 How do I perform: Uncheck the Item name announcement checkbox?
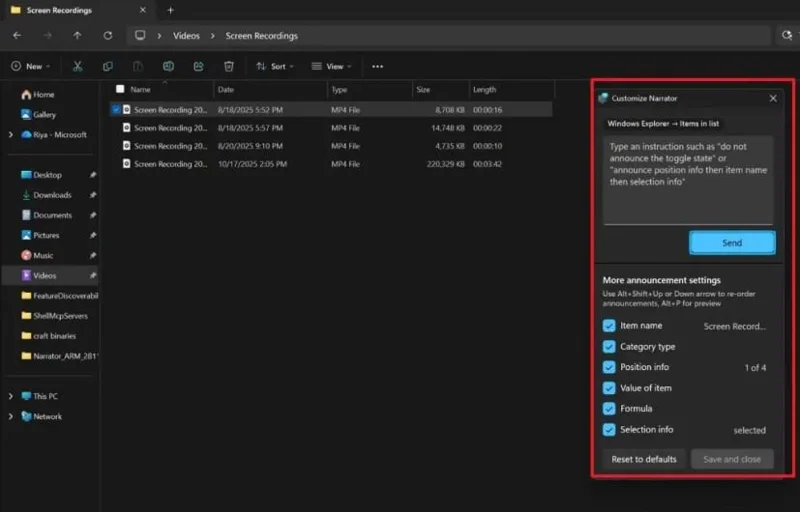pos(609,326)
